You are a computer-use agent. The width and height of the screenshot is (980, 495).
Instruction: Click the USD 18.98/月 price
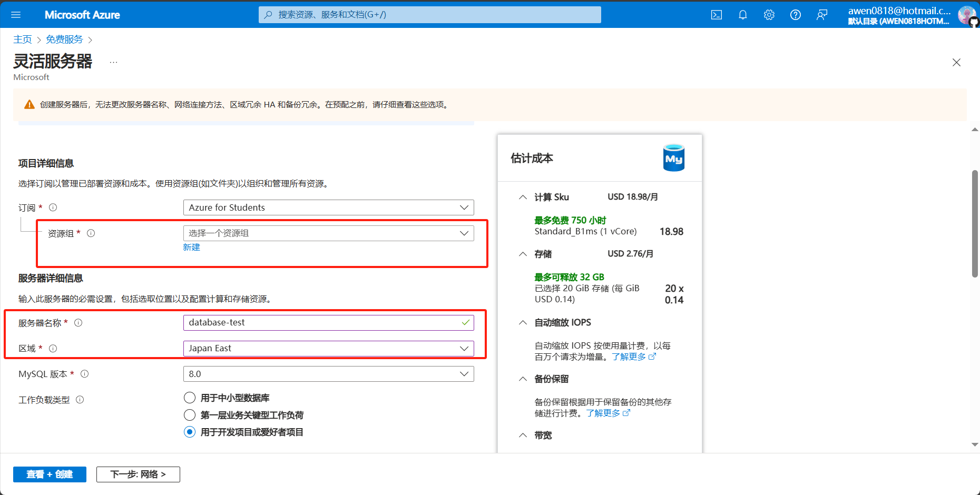[633, 197]
